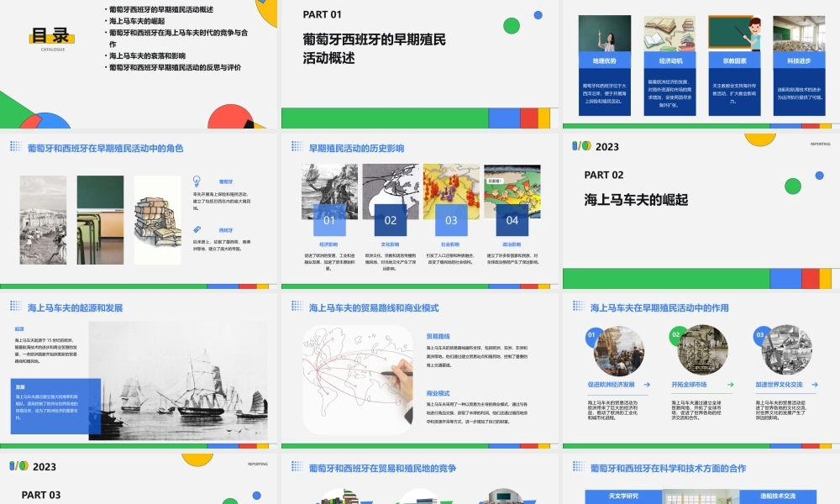Screen dimensions: 840x504
Task: Click the 04 square above 政治影响
Action: [x=512, y=220]
